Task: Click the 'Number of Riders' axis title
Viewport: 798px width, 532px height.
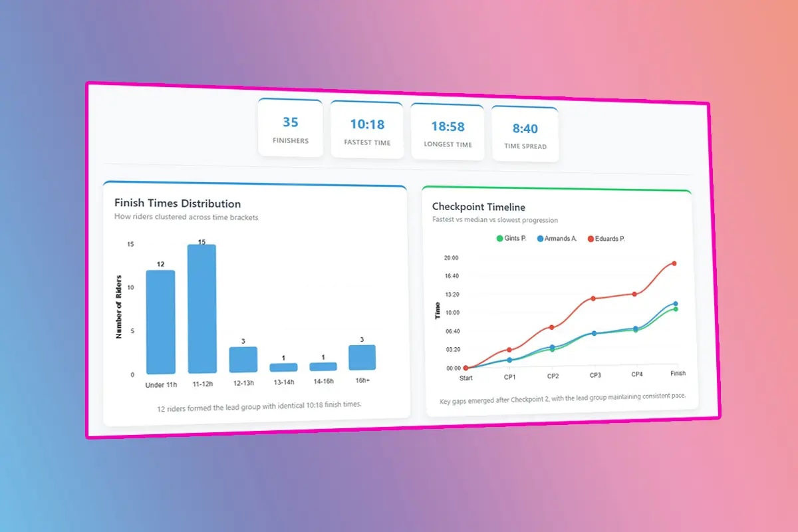Action: (x=119, y=307)
